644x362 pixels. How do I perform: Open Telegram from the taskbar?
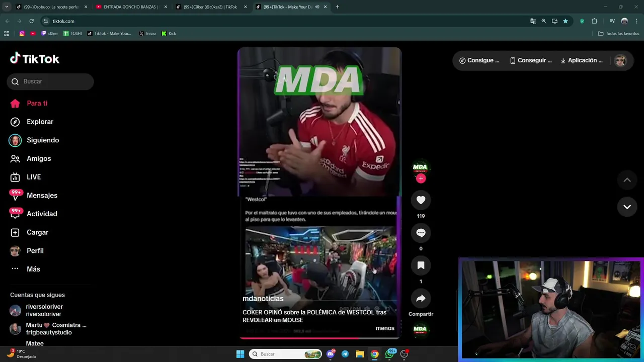345,354
